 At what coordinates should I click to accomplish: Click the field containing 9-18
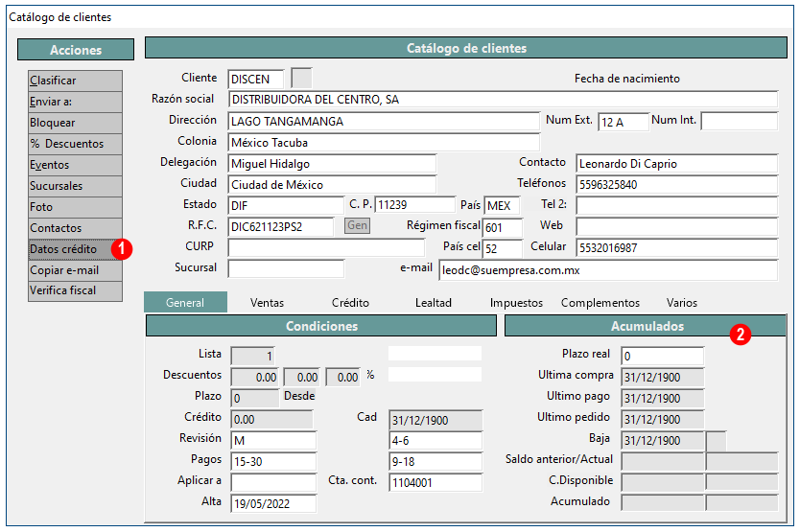[435, 462]
